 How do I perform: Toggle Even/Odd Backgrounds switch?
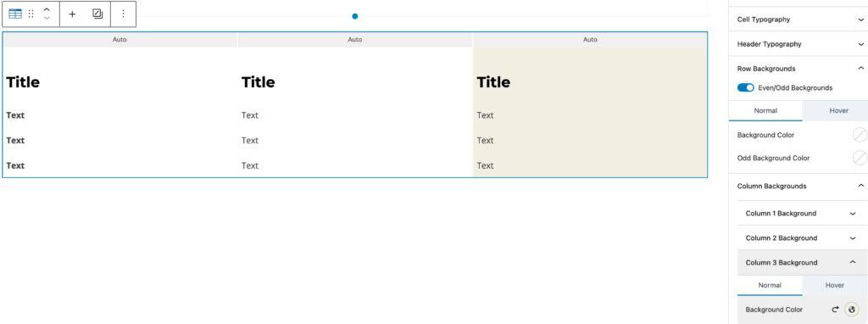[746, 87]
